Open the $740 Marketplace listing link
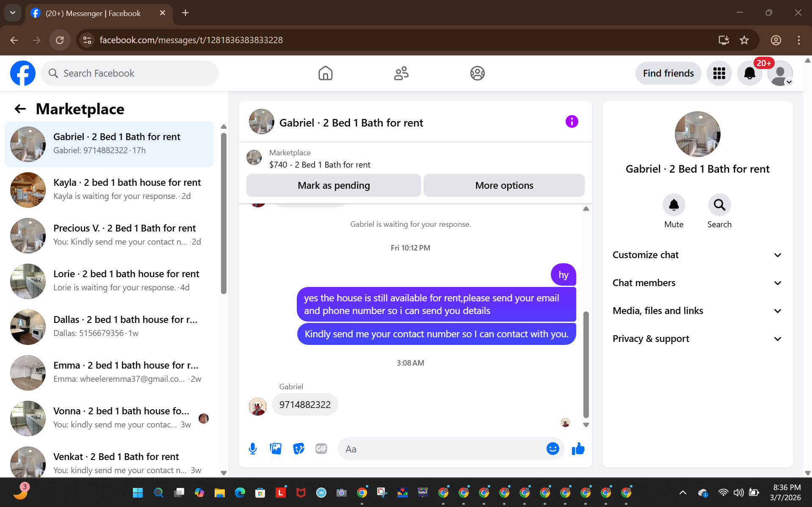The height and width of the screenshot is (507, 812). (320, 165)
